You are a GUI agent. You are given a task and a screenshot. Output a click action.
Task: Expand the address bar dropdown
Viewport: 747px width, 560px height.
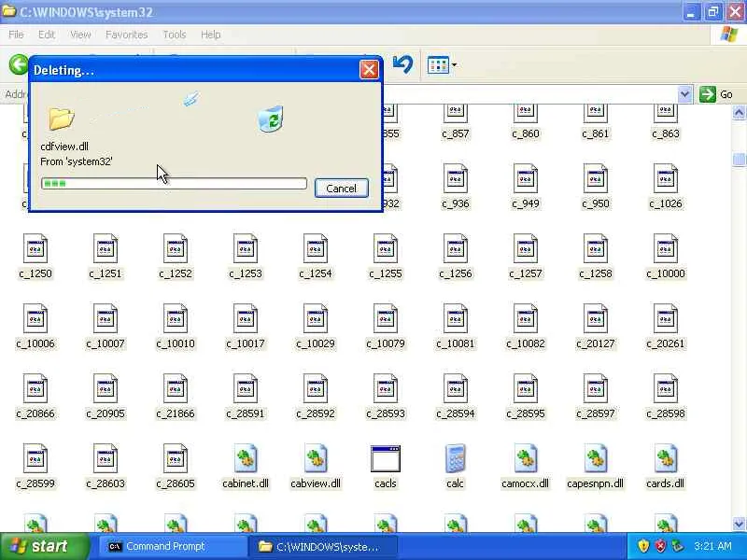pos(684,94)
